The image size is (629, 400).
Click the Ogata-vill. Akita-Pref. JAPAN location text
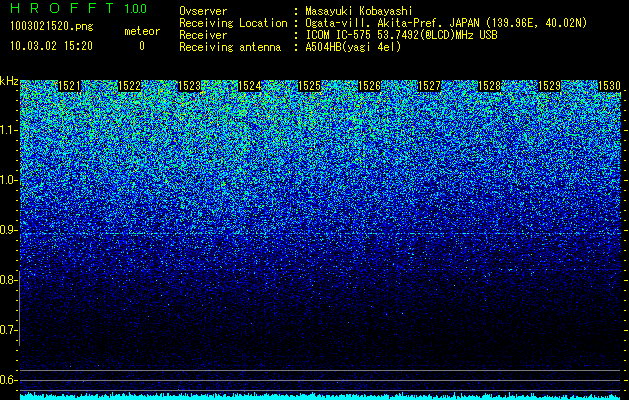pyautogui.click(x=446, y=23)
